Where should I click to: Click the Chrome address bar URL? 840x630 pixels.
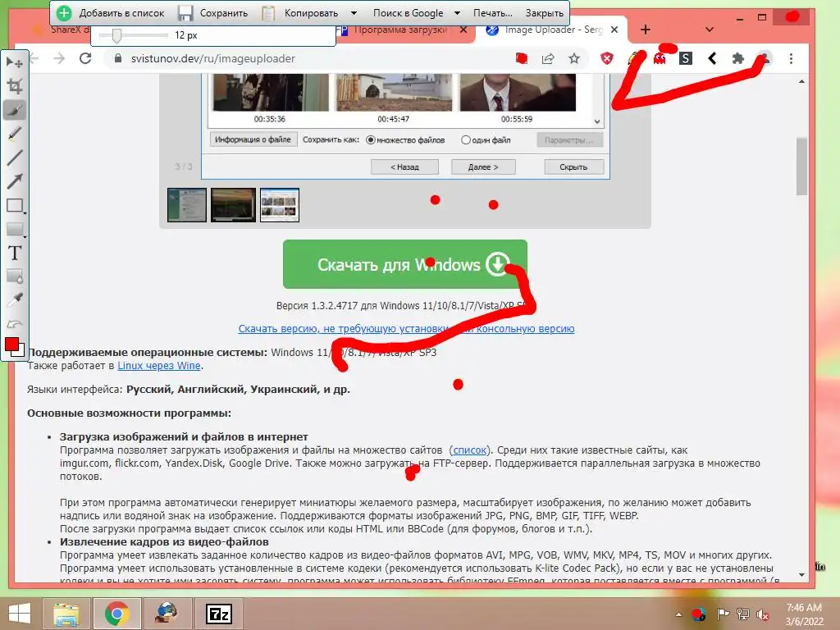tap(213, 58)
